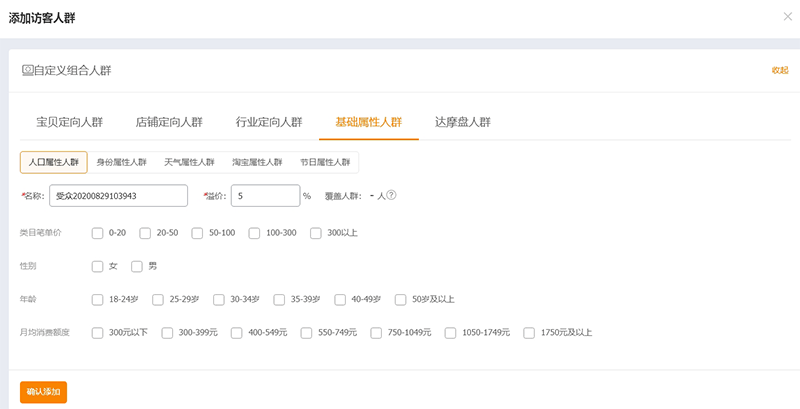Screen dimensions: 800x409
Task: Open the 达摩盘人群 tab
Action: [462, 122]
